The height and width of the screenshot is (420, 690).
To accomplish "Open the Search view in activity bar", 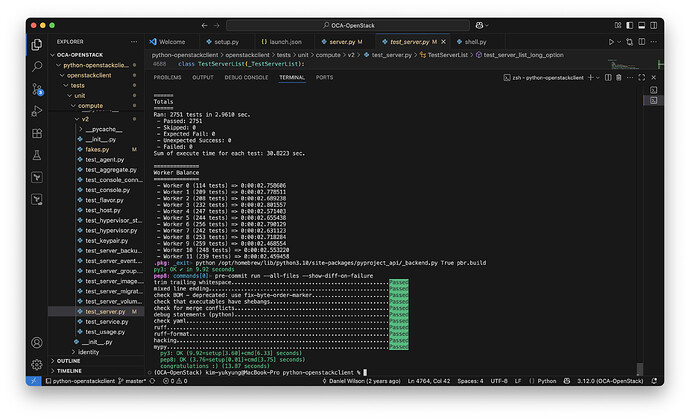I will 37,66.
